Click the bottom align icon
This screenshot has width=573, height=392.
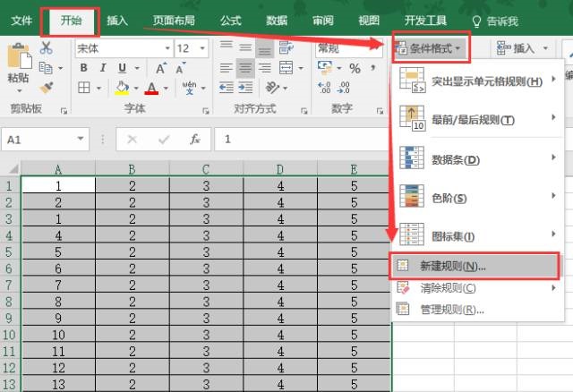(x=265, y=47)
